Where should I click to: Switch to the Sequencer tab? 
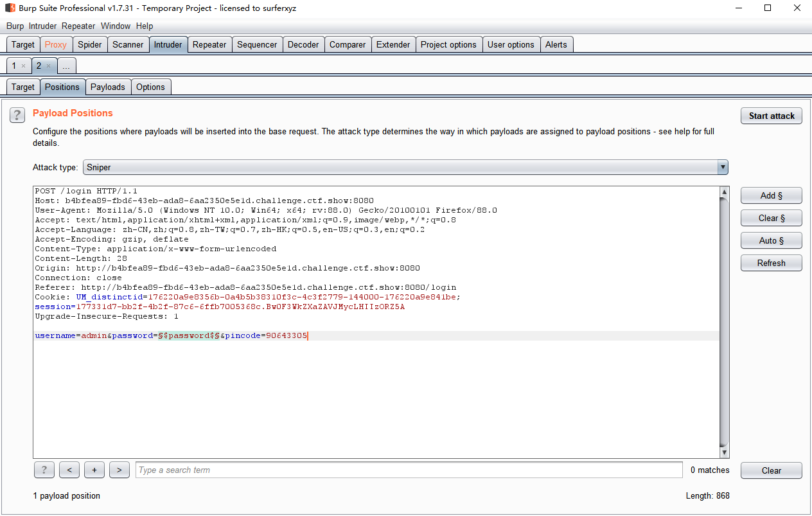point(257,44)
